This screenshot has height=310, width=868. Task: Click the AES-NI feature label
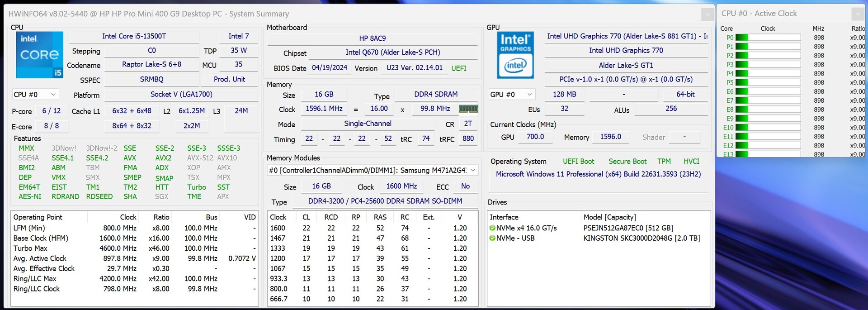(x=30, y=197)
